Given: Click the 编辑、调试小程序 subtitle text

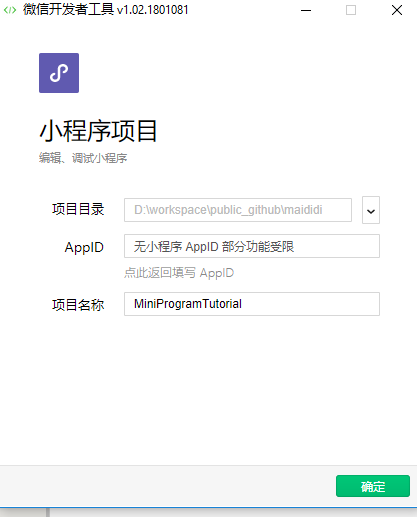Looking at the screenshot, I should tap(83, 158).
